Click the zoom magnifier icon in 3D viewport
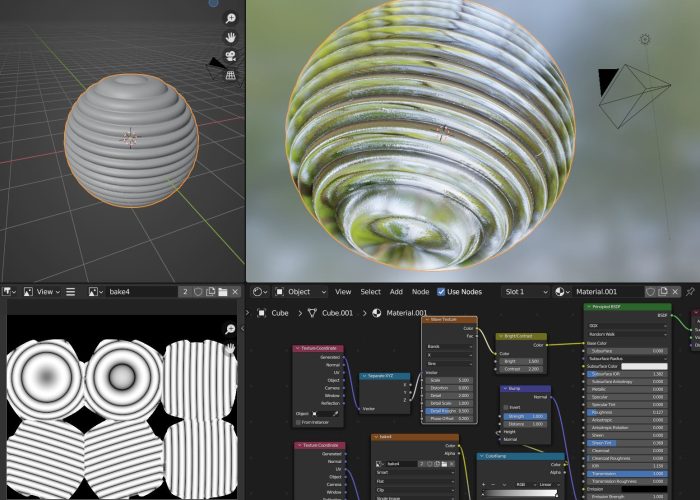Image resolution: width=700 pixels, height=500 pixels. click(230, 19)
